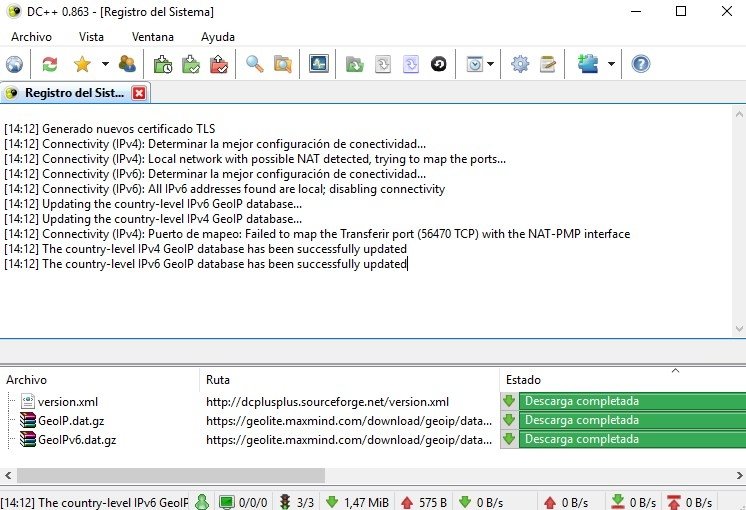Sort transfers by Ruta column

pyautogui.click(x=349, y=380)
